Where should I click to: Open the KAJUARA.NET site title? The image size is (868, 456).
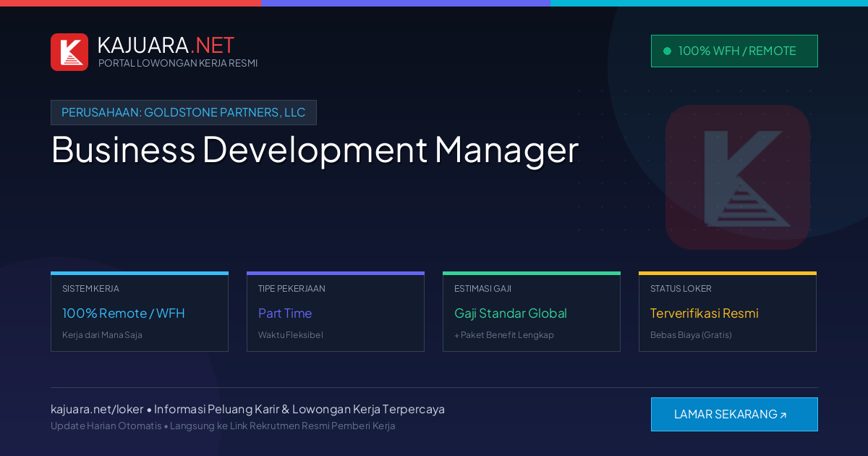pyautogui.click(x=166, y=45)
